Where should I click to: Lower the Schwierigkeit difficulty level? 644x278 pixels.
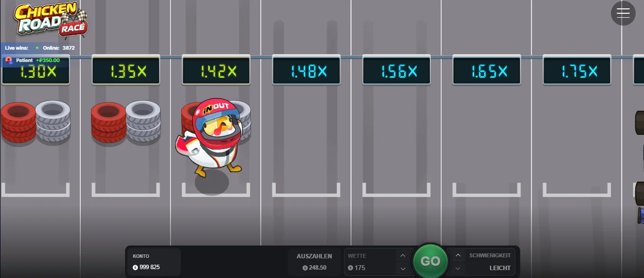pos(458,269)
